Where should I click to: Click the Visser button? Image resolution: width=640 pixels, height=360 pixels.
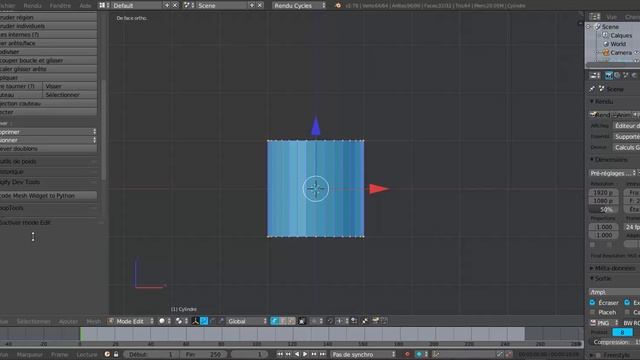click(x=70, y=86)
